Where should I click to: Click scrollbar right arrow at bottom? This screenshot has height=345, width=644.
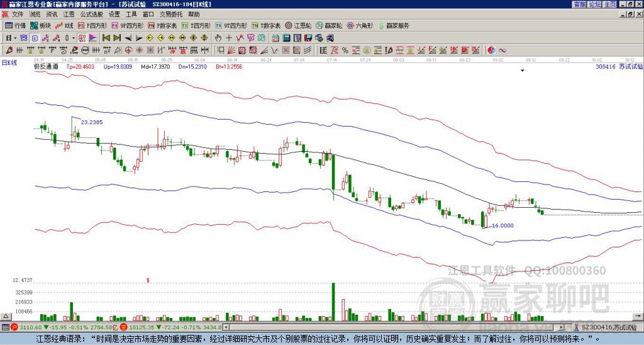click(x=561, y=327)
